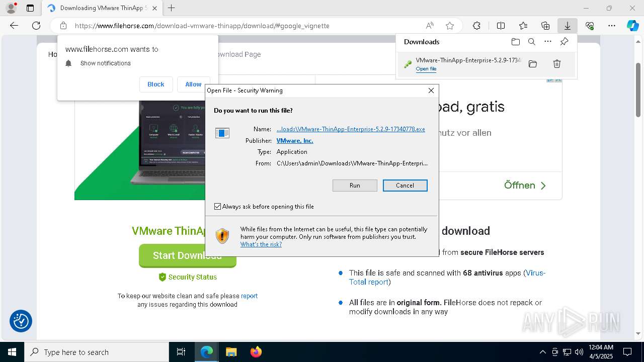This screenshot has width=644, height=362.
Task: Refresh the FileHorse page
Action: click(36, 26)
